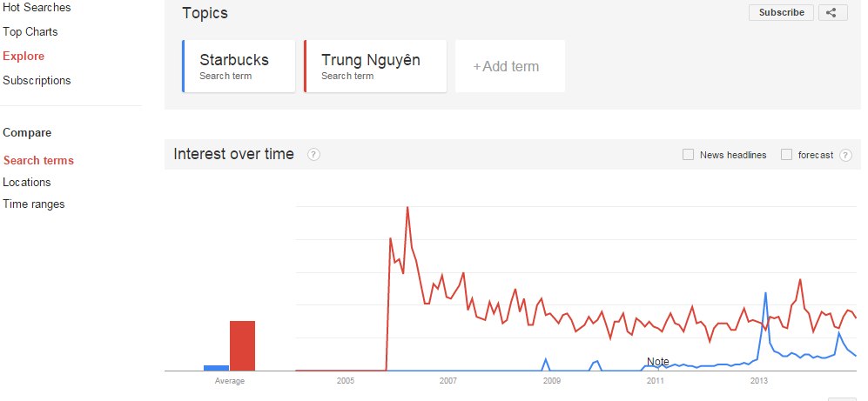Image resolution: width=868 pixels, height=401 pixels.
Task: Click the Add term box
Action: pos(509,66)
